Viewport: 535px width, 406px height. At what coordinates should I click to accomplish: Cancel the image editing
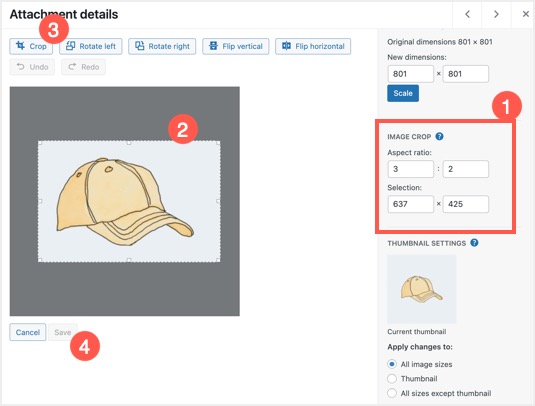[x=28, y=332]
